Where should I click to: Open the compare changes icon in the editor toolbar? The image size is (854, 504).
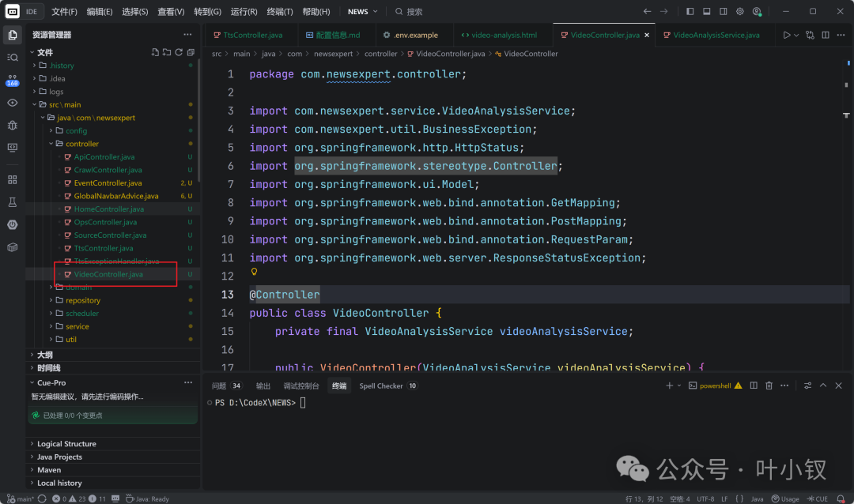click(810, 35)
